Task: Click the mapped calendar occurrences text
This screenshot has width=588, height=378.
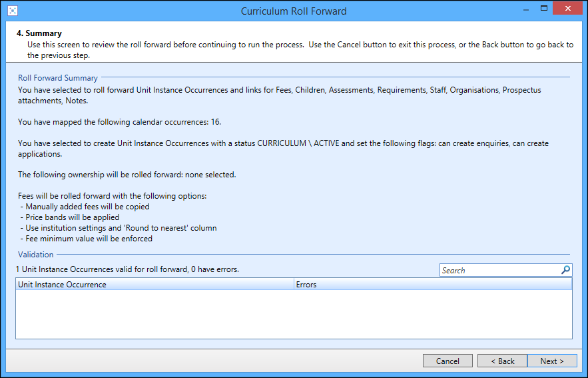Action: (119, 122)
